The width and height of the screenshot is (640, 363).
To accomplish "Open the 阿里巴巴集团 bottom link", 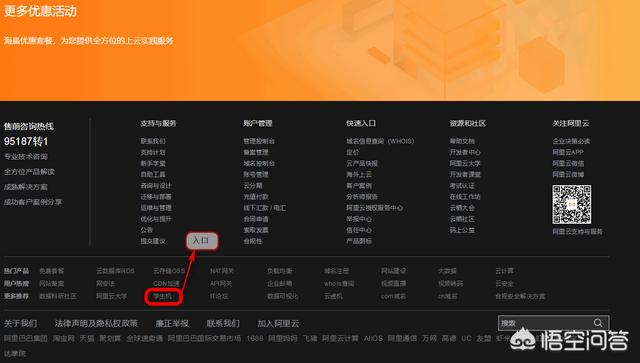I will pos(26,339).
